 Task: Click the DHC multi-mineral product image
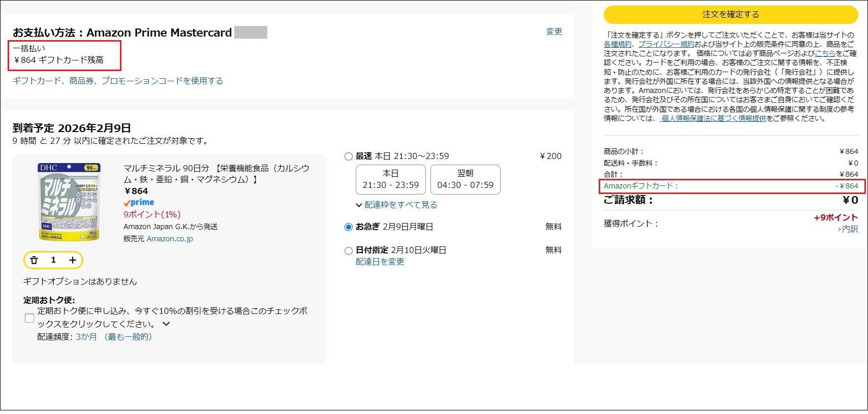(69, 202)
